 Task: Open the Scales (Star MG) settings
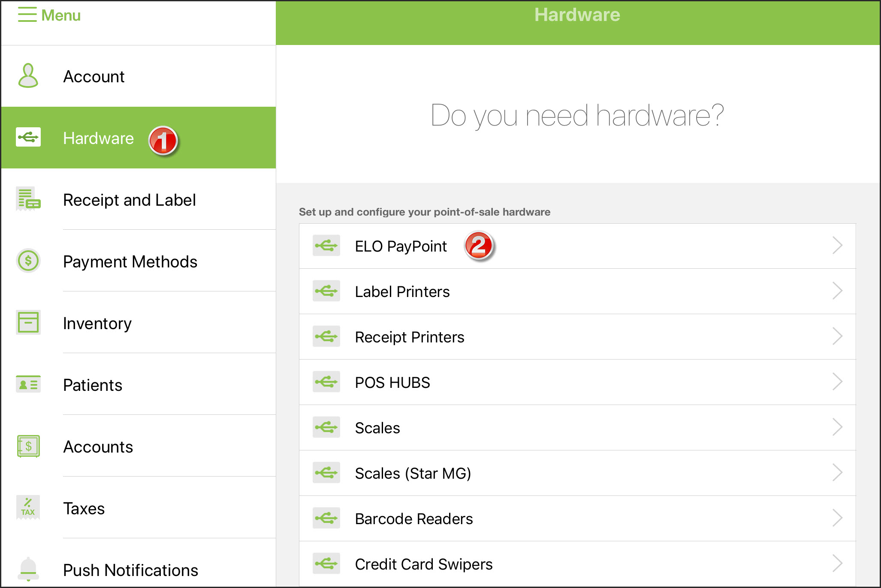click(413, 474)
